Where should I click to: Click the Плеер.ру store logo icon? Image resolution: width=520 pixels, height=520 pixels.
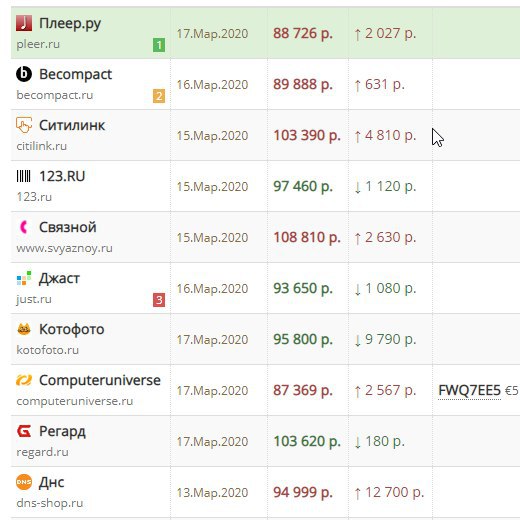point(24,23)
